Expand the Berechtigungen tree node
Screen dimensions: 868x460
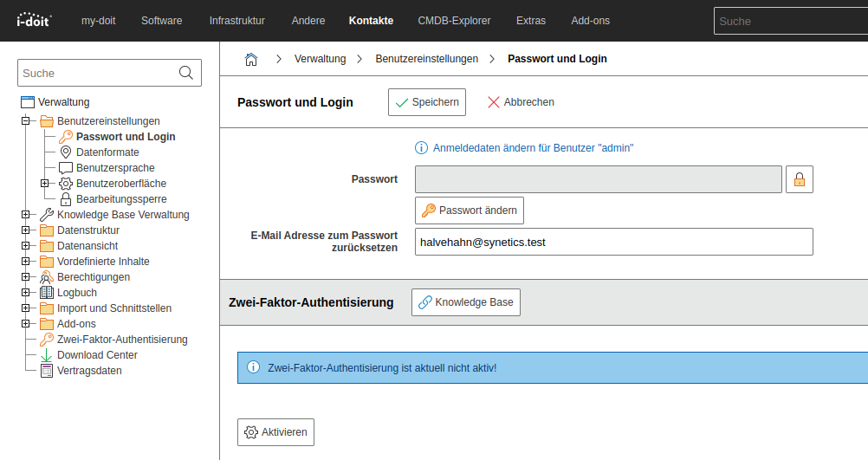point(26,277)
